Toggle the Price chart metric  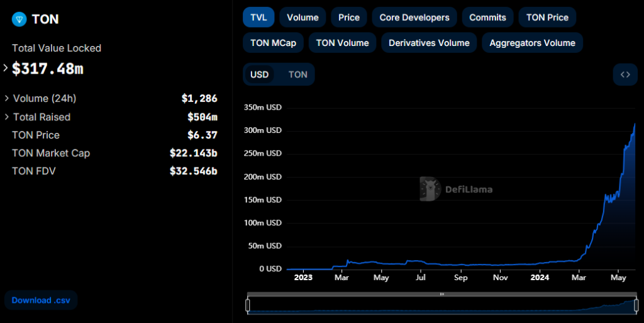pyautogui.click(x=349, y=17)
